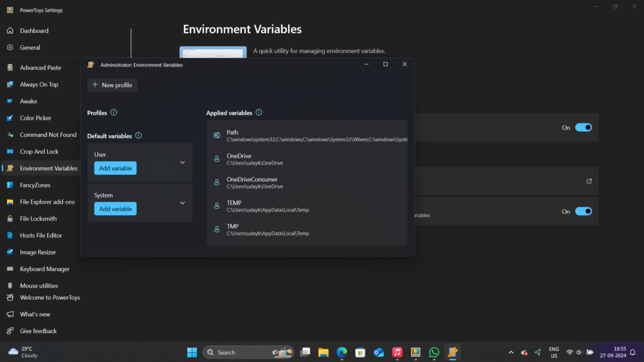This screenshot has height=362, width=644.
Task: Click the user icon beside OneDriveConsumer
Action: coord(217,182)
